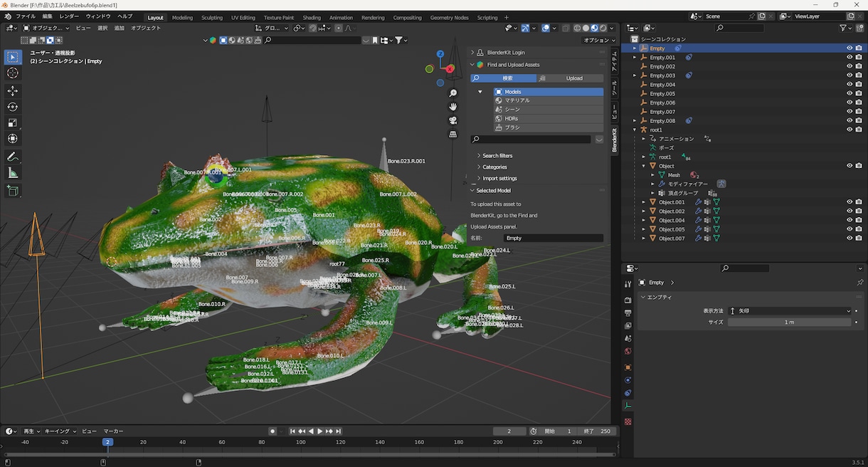Hide the root1 armature in viewport

(x=850, y=130)
